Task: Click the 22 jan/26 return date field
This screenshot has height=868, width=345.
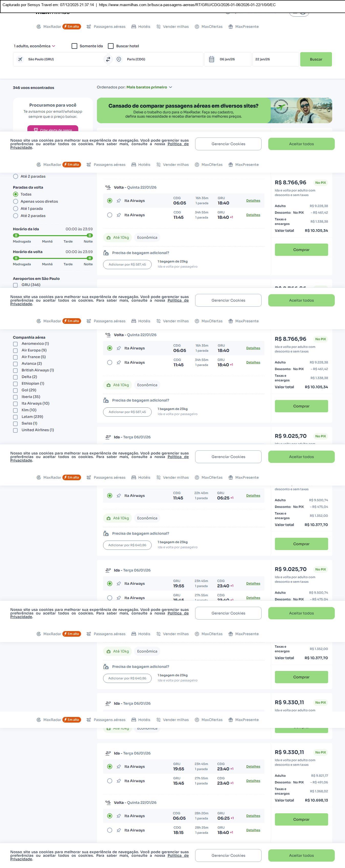Action: (275, 59)
